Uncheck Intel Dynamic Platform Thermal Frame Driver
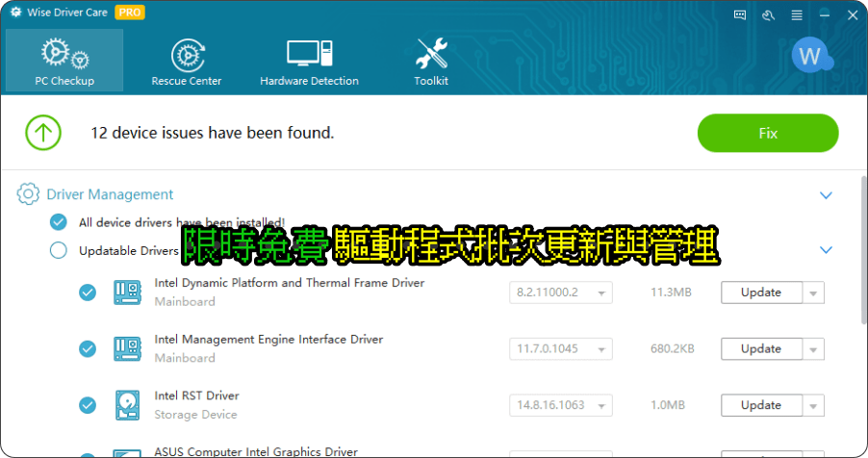 (x=88, y=293)
